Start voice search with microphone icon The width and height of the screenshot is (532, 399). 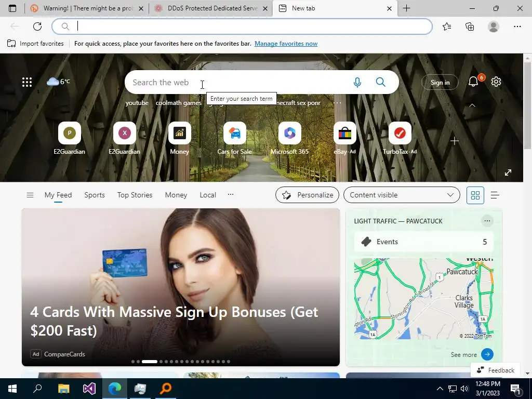[357, 82]
